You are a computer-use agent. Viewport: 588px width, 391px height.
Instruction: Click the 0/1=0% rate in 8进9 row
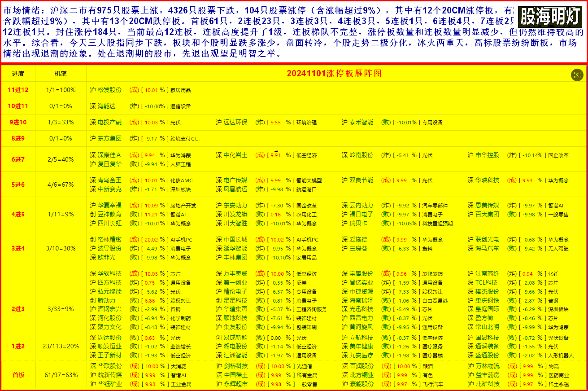tap(61, 138)
